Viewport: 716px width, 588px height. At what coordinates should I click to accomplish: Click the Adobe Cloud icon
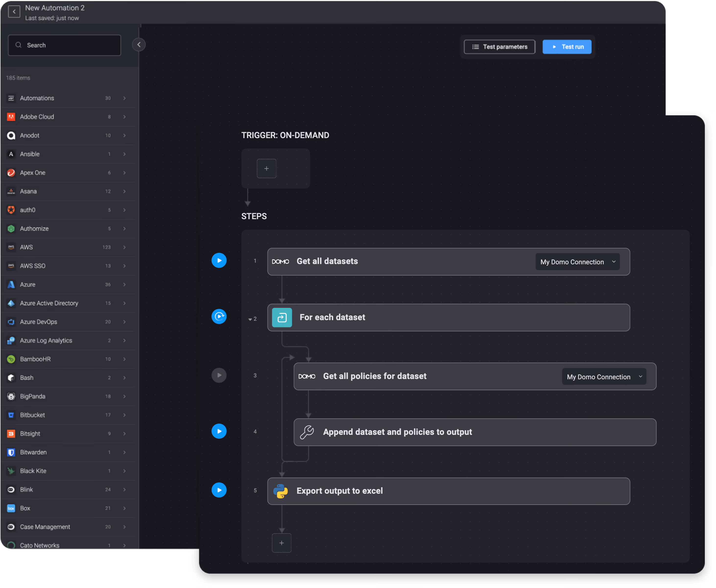coord(11,117)
